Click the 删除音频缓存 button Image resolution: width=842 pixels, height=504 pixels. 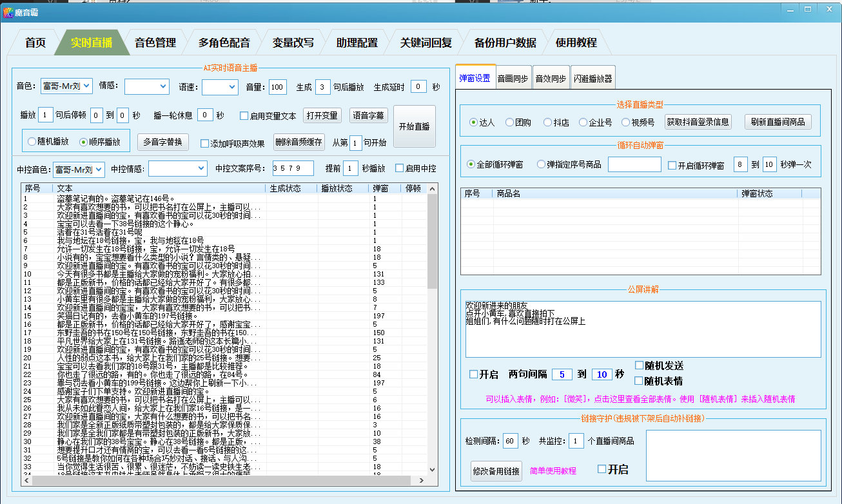299,142
